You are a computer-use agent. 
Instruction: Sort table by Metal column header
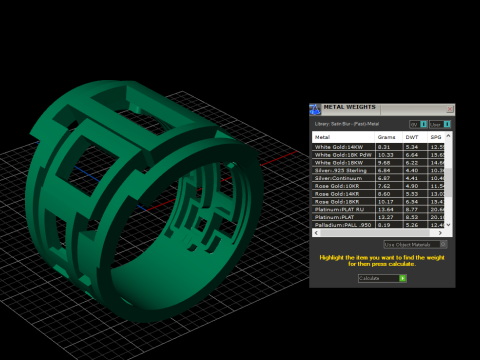point(343,137)
